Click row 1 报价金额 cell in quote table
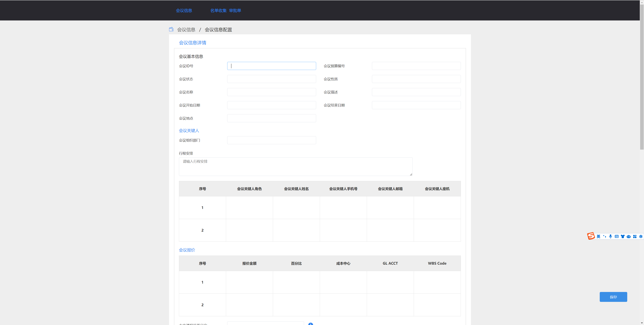The width and height of the screenshot is (644, 325). point(249,282)
